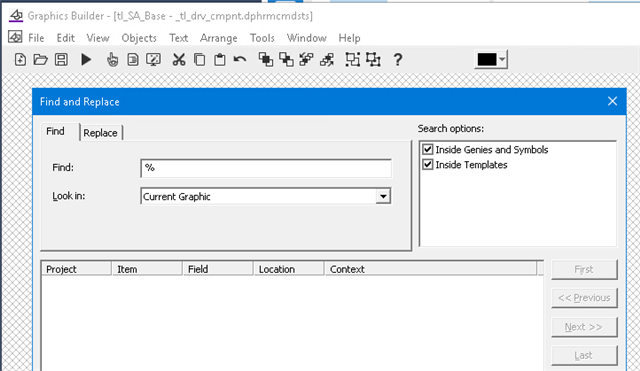640x371 pixels.
Task: Expand the Look in dropdown
Action: pyautogui.click(x=383, y=196)
